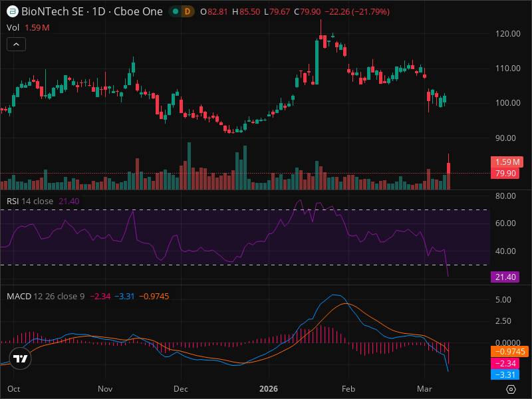Screen dimensions: 532x399
Task: Click the Dec label on time axis
Action: [x=180, y=389]
